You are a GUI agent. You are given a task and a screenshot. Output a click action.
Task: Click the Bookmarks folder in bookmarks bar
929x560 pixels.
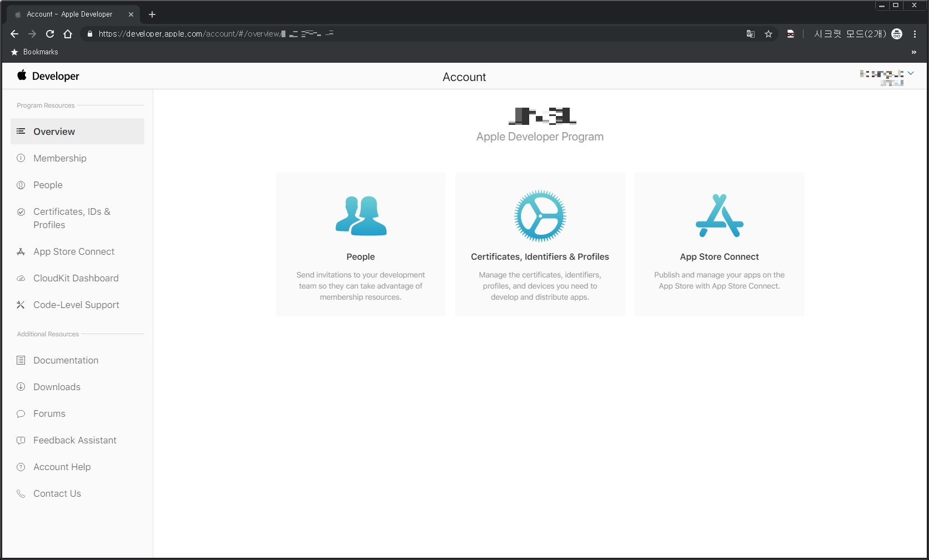click(x=34, y=52)
